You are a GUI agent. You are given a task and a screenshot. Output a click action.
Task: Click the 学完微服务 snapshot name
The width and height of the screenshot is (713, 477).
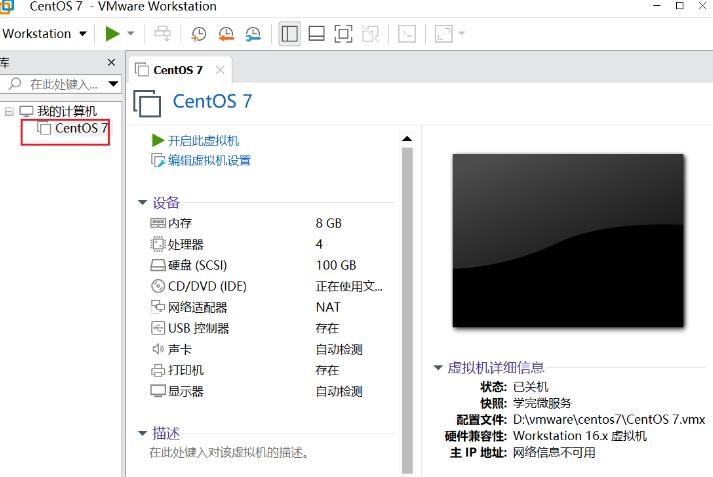tap(542, 403)
